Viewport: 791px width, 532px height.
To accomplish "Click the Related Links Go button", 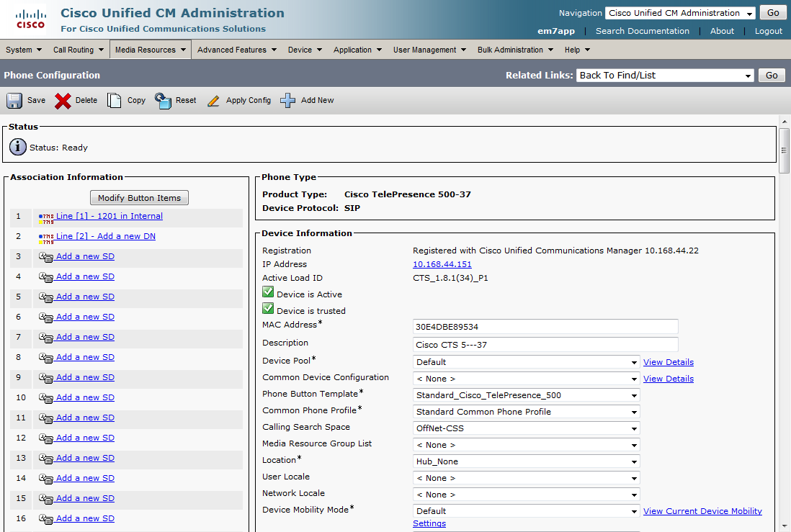I will pyautogui.click(x=772, y=76).
